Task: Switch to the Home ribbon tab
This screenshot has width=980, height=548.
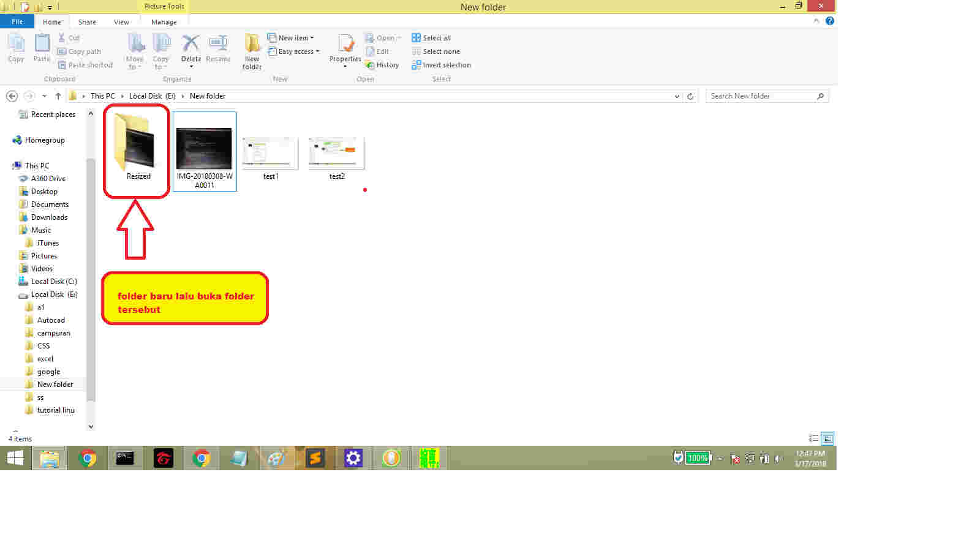Action: pos(52,22)
